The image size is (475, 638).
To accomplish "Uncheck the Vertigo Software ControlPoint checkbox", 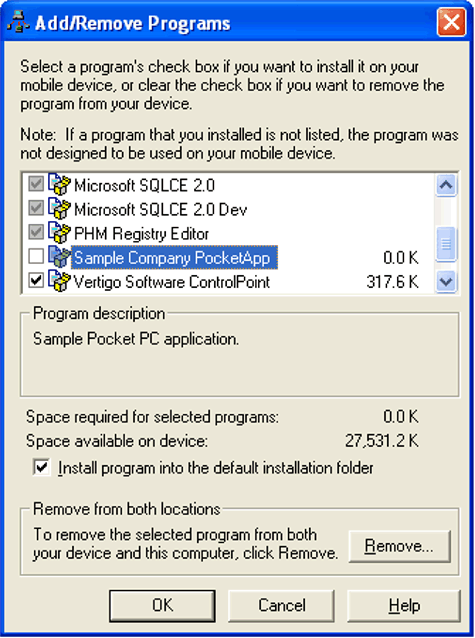I will pyautogui.click(x=36, y=281).
